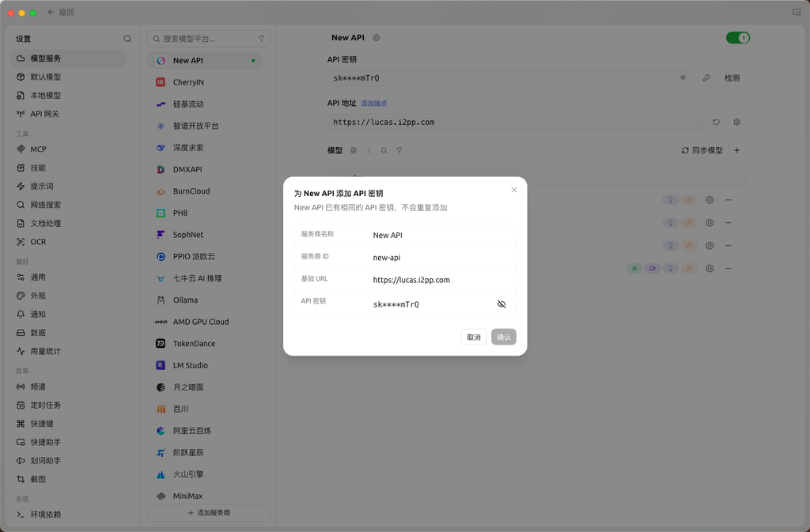Select the AMD GPU Cloud provider

point(204,322)
